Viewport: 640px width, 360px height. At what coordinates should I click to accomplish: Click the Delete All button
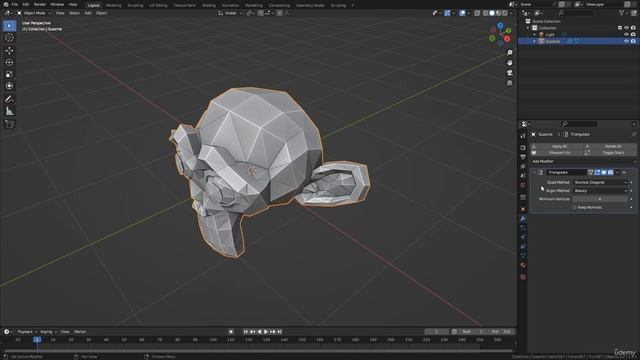610,146
